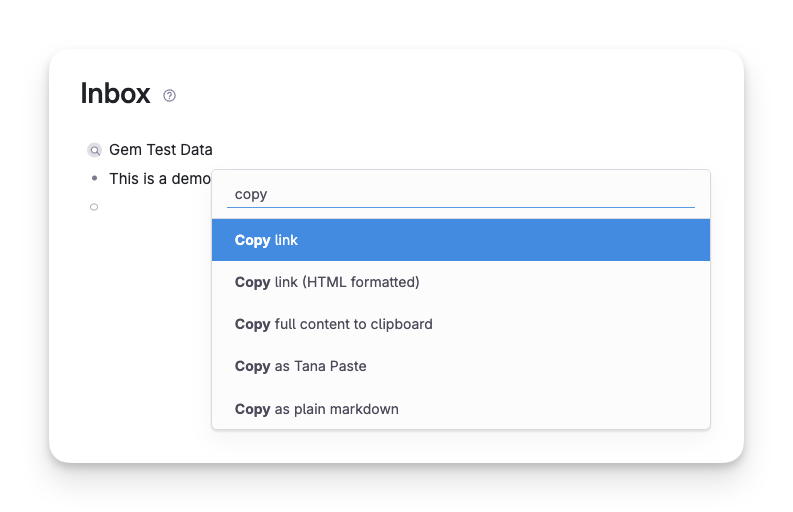Click the Inbox page title
Screen dimensions: 793x512
click(x=115, y=94)
